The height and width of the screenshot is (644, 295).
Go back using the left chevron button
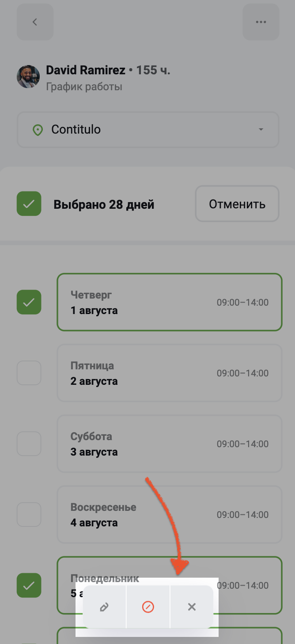point(35,22)
